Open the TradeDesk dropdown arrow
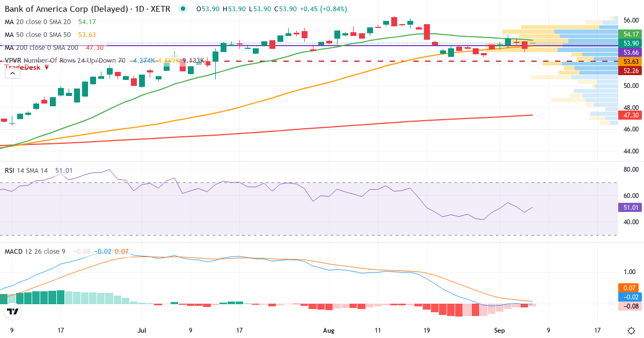The height and width of the screenshot is (338, 644). (47, 67)
